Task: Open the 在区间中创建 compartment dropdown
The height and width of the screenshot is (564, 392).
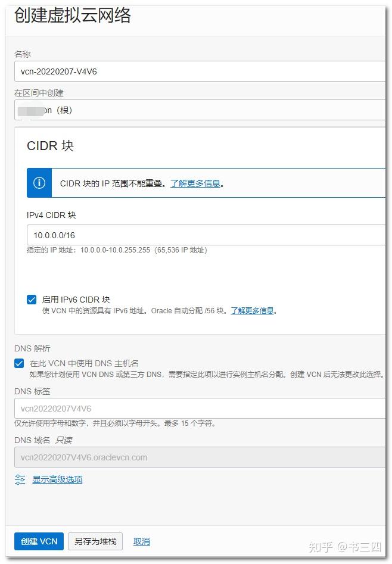Action: [x=200, y=110]
